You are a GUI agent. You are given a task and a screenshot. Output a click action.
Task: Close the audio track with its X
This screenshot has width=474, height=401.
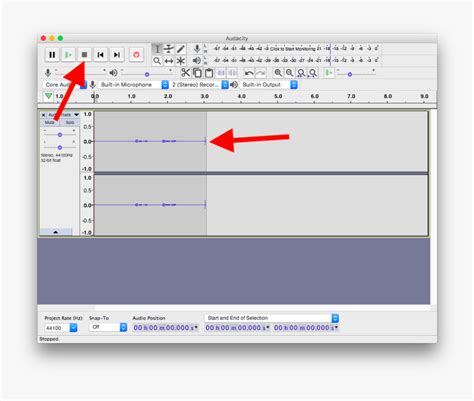pos(43,115)
